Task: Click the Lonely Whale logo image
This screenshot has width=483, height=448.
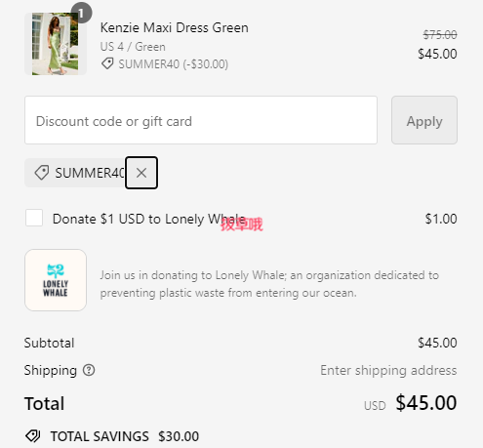Action: coord(56,280)
